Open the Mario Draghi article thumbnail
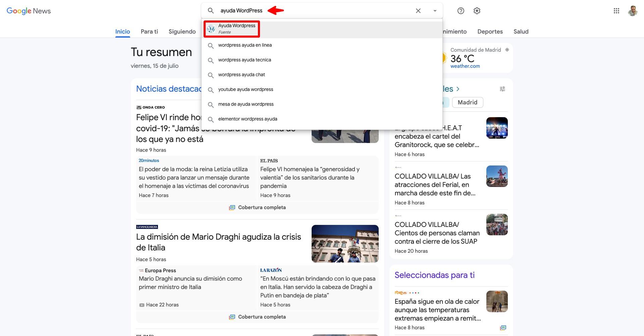The height and width of the screenshot is (336, 644). pos(345,244)
